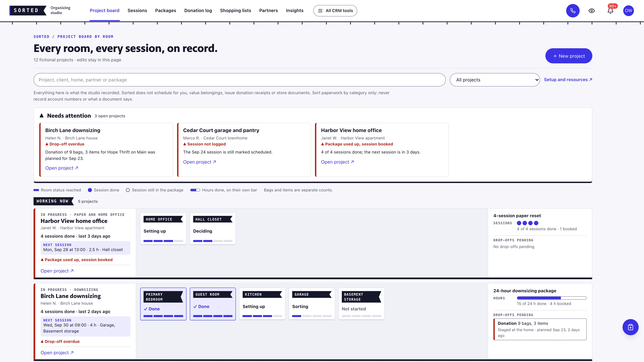The image size is (644, 362).
Task: Click the Needs attention heading
Action: (x=69, y=116)
